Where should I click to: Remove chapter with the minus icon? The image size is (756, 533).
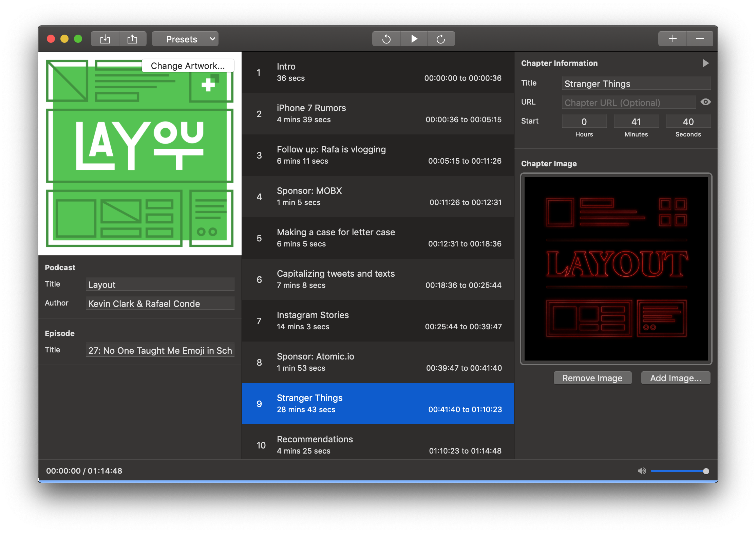point(700,39)
